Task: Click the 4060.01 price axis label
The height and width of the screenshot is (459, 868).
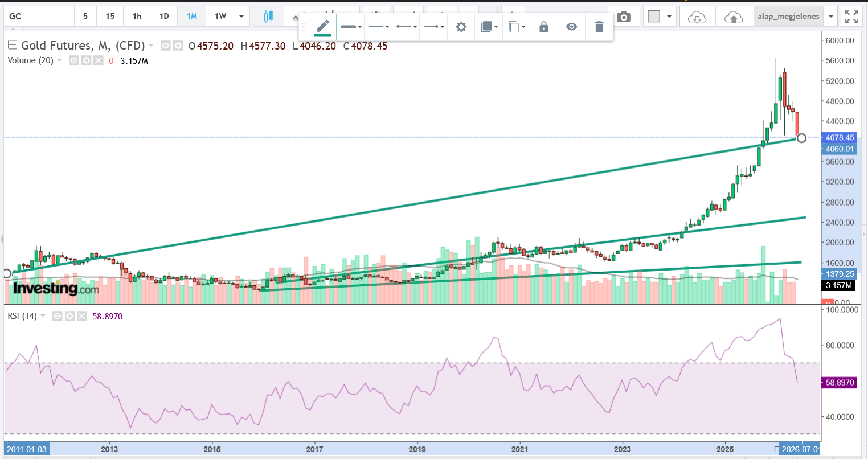Action: pyautogui.click(x=840, y=149)
